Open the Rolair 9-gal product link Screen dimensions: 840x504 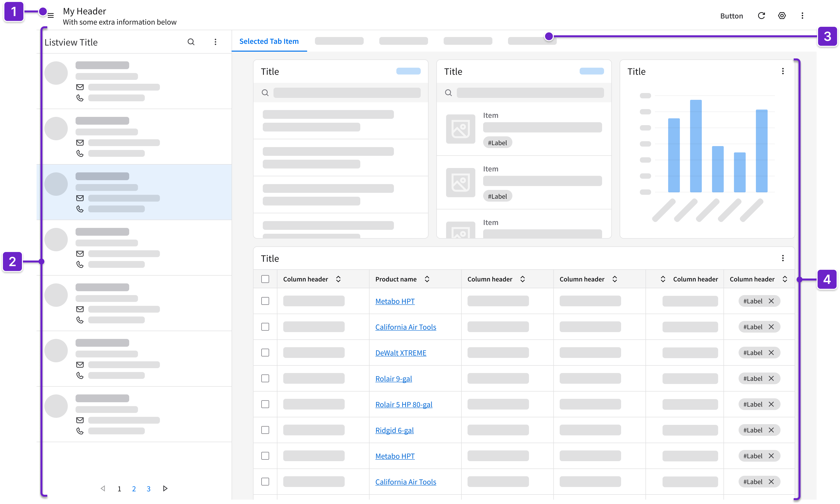pos(393,379)
